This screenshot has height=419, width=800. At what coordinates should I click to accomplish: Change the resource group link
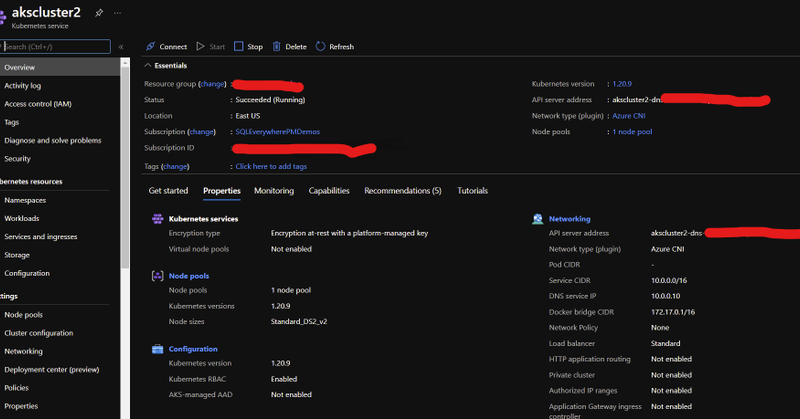pos(212,84)
